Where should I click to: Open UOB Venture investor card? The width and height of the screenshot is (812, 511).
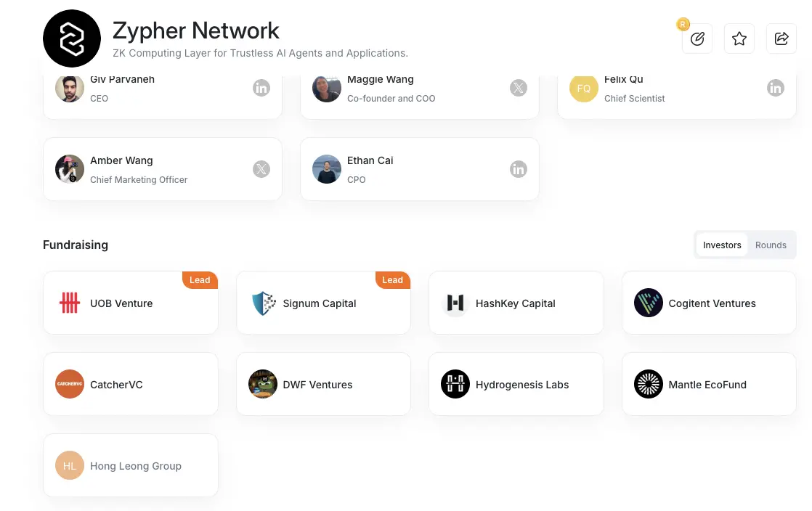pyautogui.click(x=131, y=303)
